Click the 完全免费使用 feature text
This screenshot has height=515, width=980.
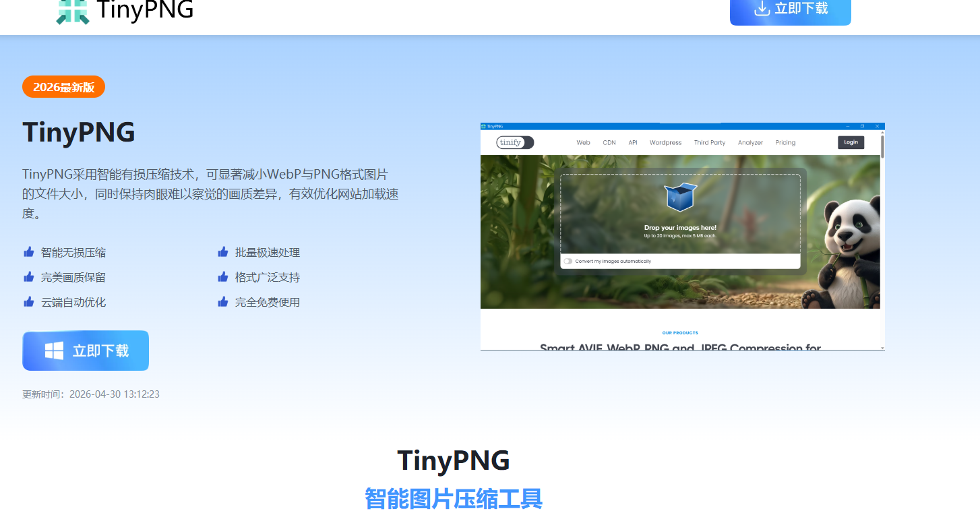tap(268, 303)
